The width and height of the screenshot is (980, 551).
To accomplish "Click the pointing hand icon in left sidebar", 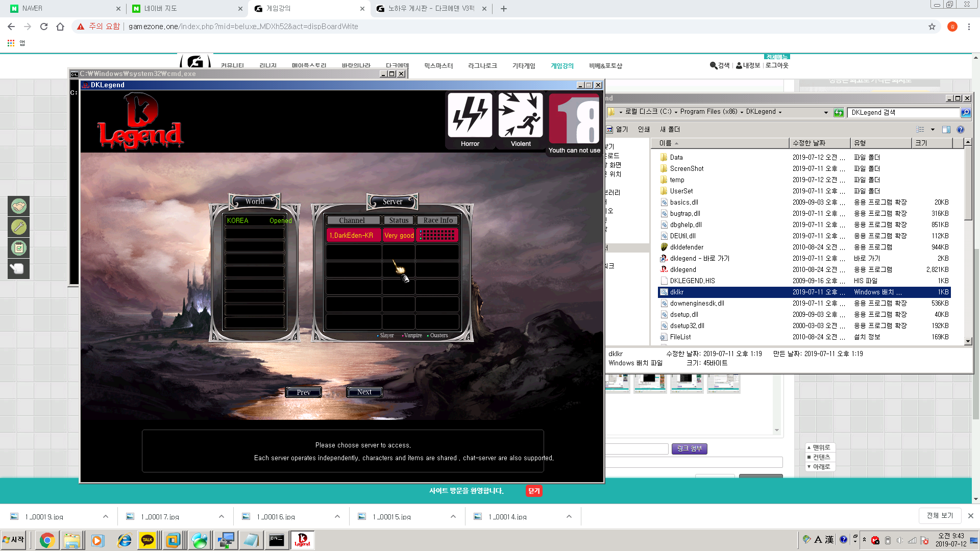I will click(x=19, y=269).
